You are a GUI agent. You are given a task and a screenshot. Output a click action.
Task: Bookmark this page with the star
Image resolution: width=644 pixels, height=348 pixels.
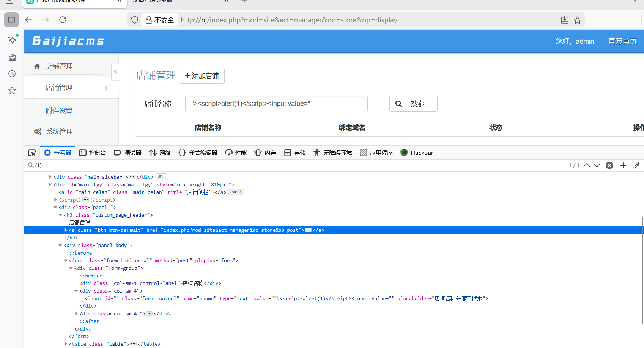point(578,20)
